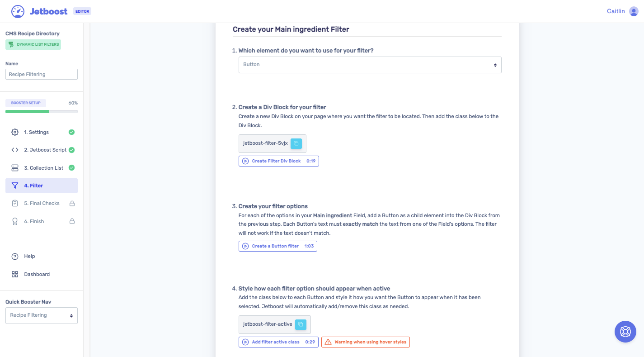Screen dimensions: 644x357
Task: Select the Jetboost Script step icon
Action: (14, 149)
